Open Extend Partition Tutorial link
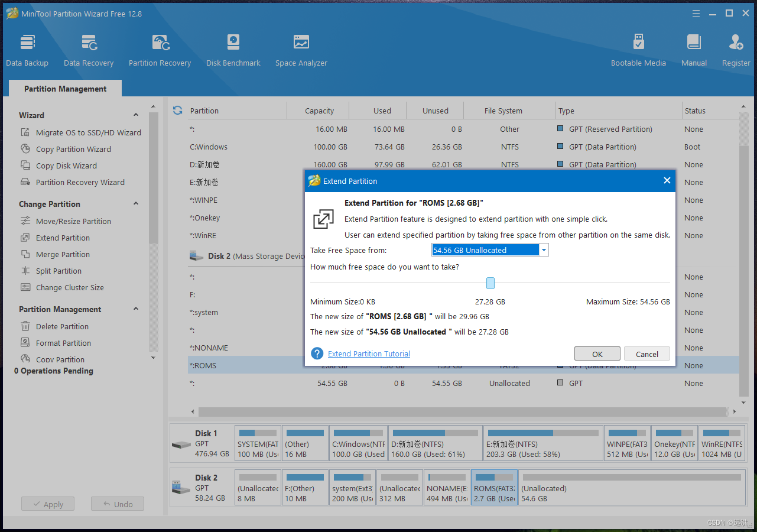Viewport: 757px width, 532px height. pyautogui.click(x=369, y=353)
